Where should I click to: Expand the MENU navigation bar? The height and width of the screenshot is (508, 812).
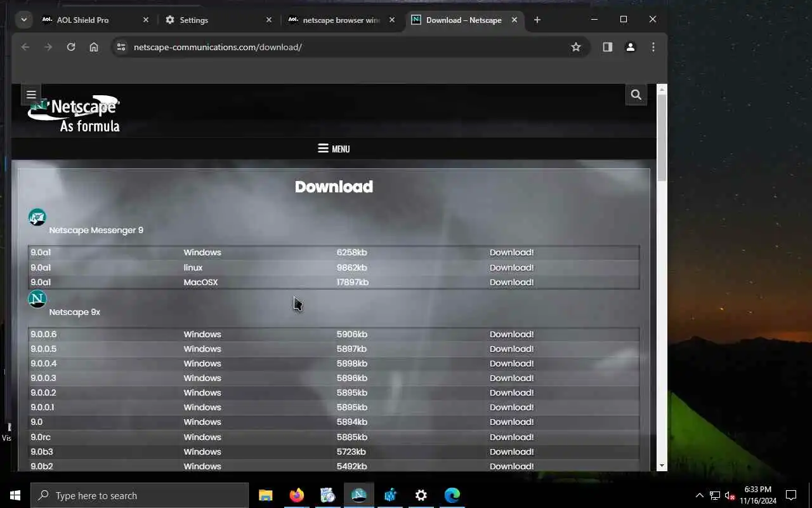pos(334,149)
